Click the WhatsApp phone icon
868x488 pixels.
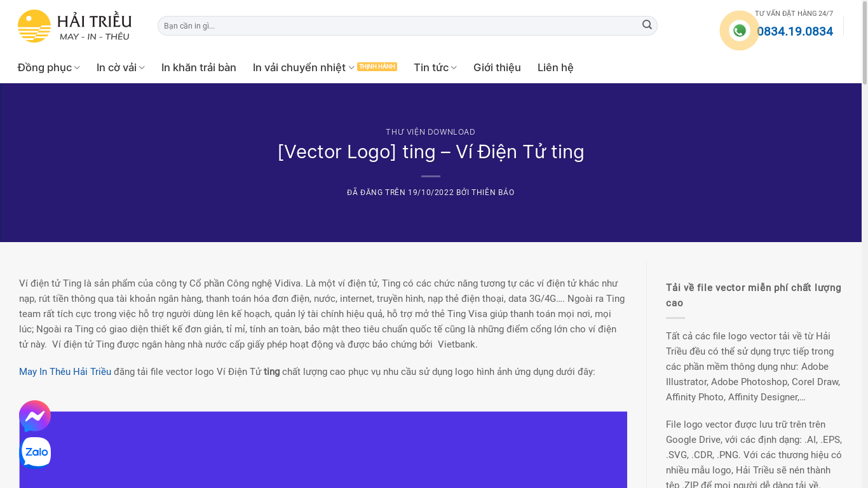739,30
